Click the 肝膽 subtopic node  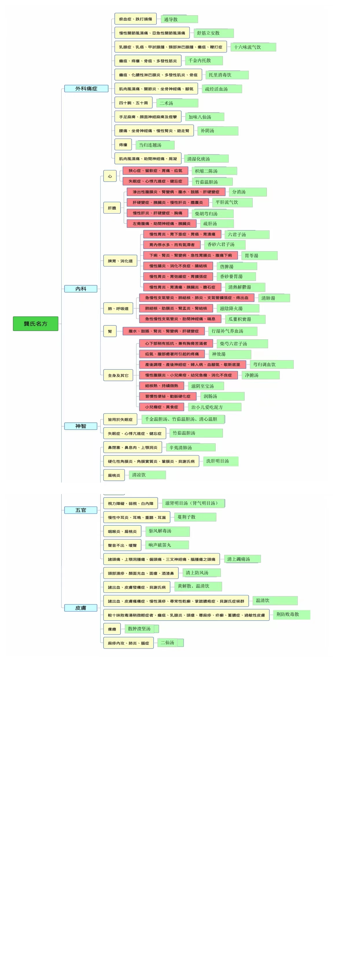point(112,208)
